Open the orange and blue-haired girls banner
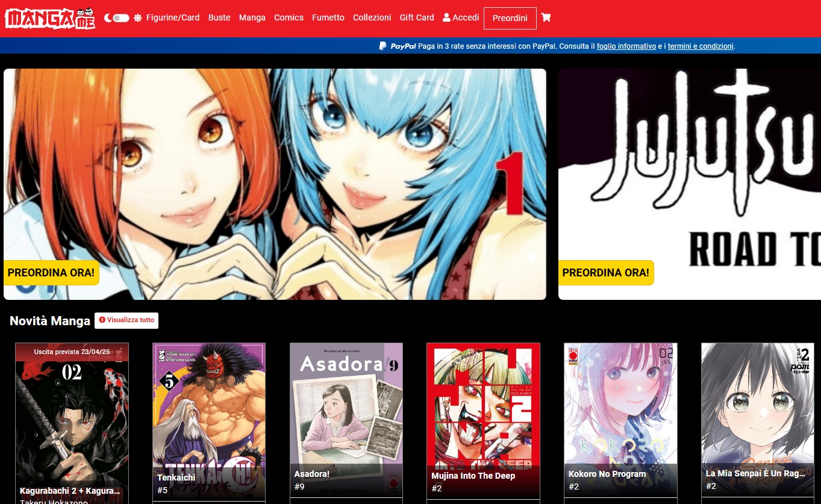The height and width of the screenshot is (504, 821). [275, 184]
